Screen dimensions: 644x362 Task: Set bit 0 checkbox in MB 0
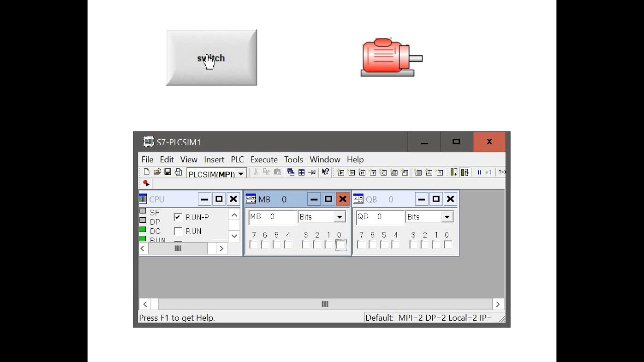[x=341, y=245]
